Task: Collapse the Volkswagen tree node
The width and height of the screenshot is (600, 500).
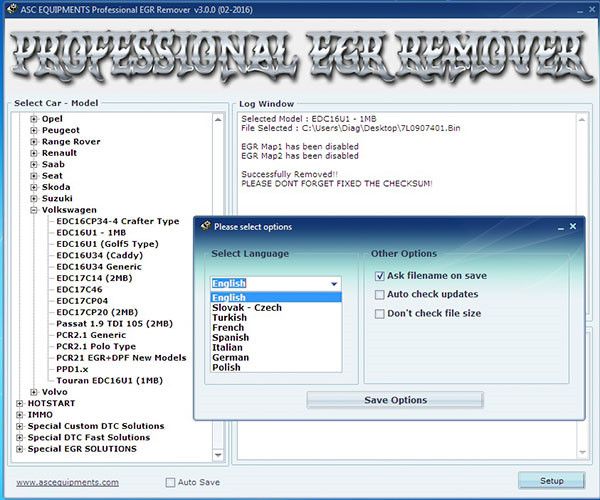Action: click(34, 210)
